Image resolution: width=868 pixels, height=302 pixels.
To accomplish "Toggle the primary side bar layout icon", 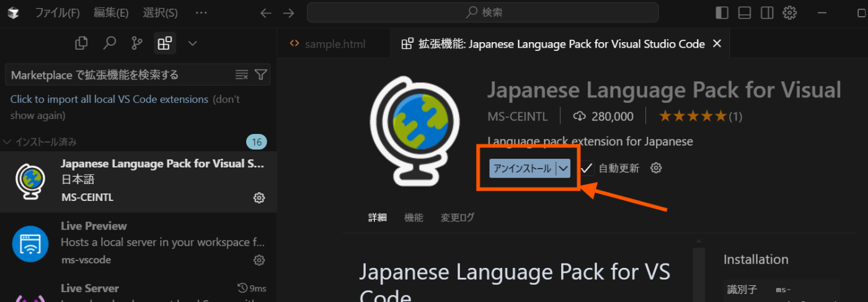I will [722, 12].
